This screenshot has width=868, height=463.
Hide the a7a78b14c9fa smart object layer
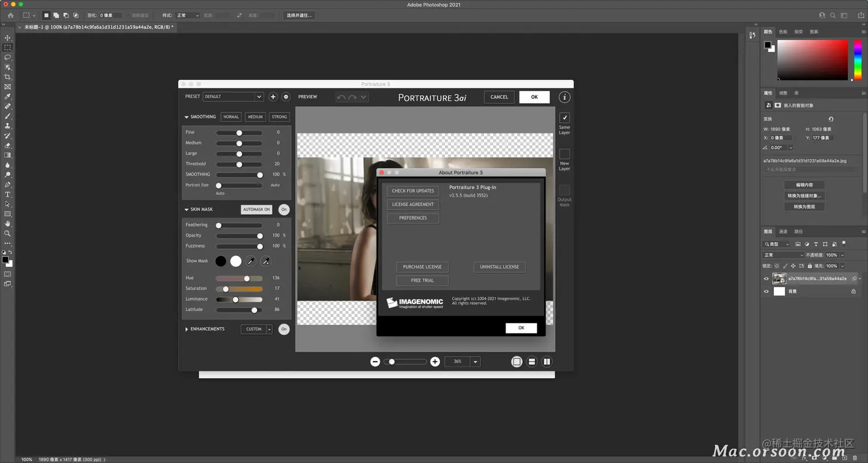pyautogui.click(x=766, y=279)
